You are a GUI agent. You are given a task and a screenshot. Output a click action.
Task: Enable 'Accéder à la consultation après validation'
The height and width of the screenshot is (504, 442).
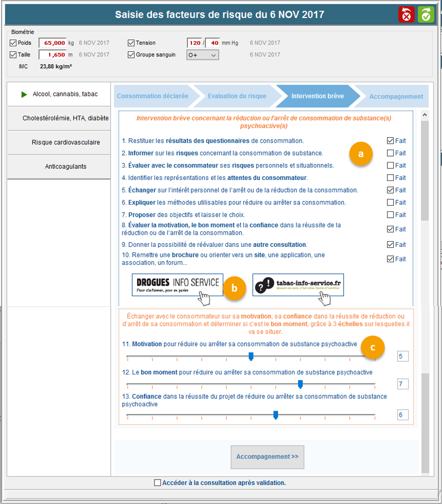(x=157, y=483)
